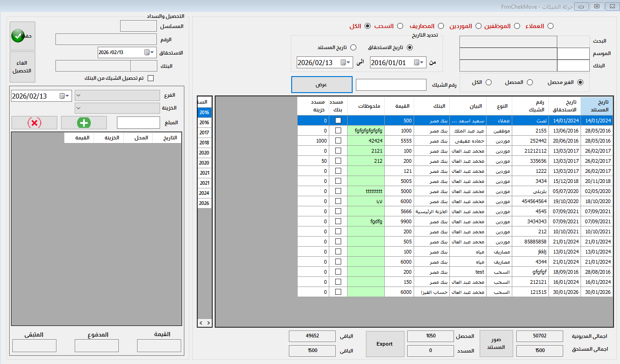The height and width of the screenshot is (364, 620).
Task: Click the green plus add payment button
Action: (84, 122)
